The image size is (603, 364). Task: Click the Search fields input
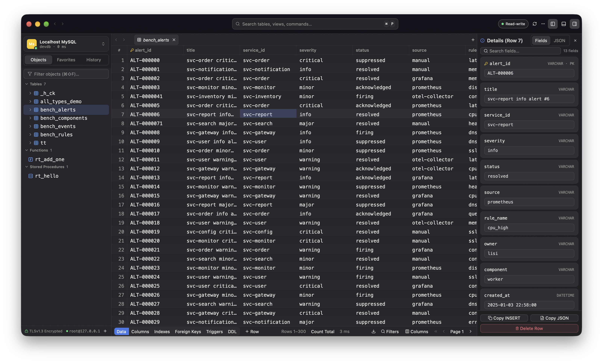(x=520, y=51)
